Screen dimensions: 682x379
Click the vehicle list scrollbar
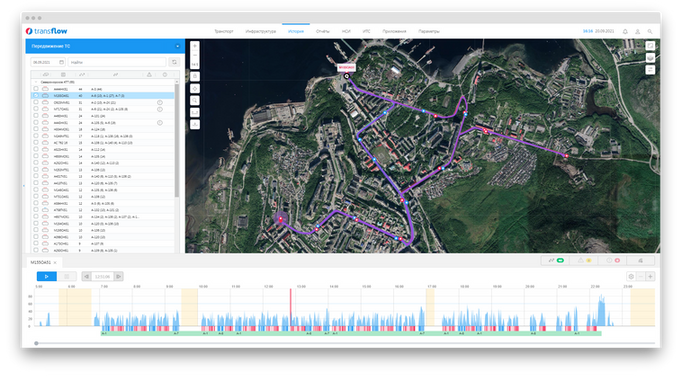[x=177, y=140]
